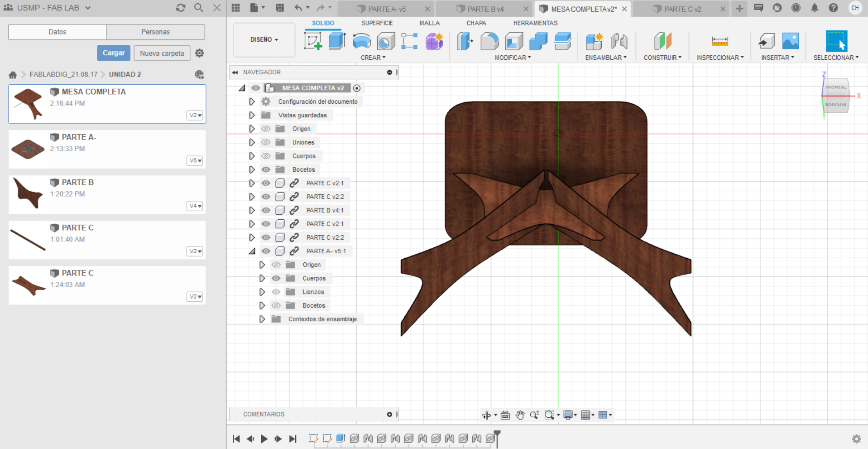Switch to the PARTE B v4 document tab
The image size is (868, 449).
tap(485, 9)
